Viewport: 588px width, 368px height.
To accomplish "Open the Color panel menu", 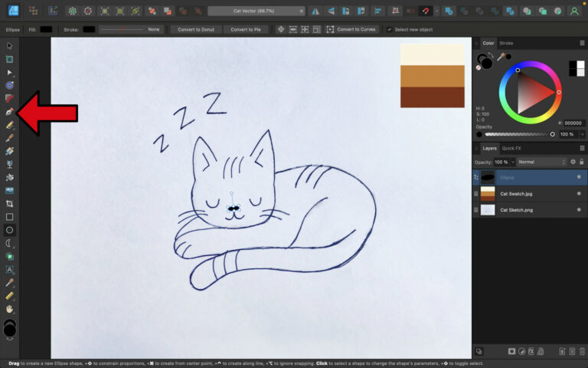I will click(582, 43).
